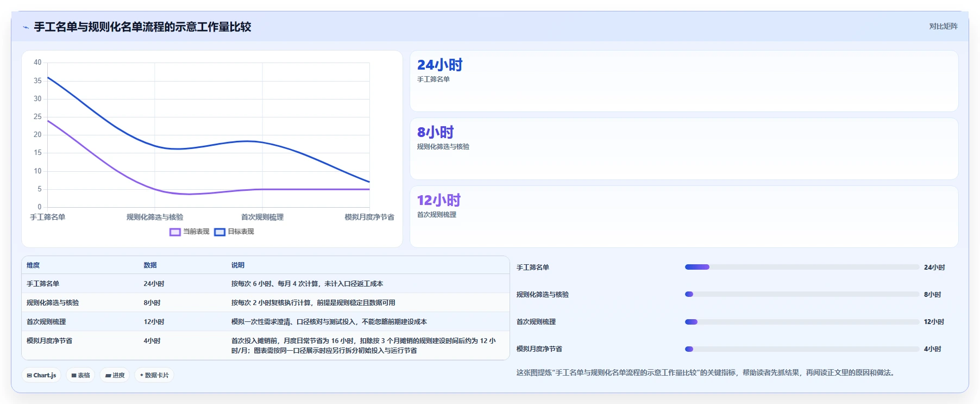Click the 4小时 cell in the table

pyautogui.click(x=152, y=341)
